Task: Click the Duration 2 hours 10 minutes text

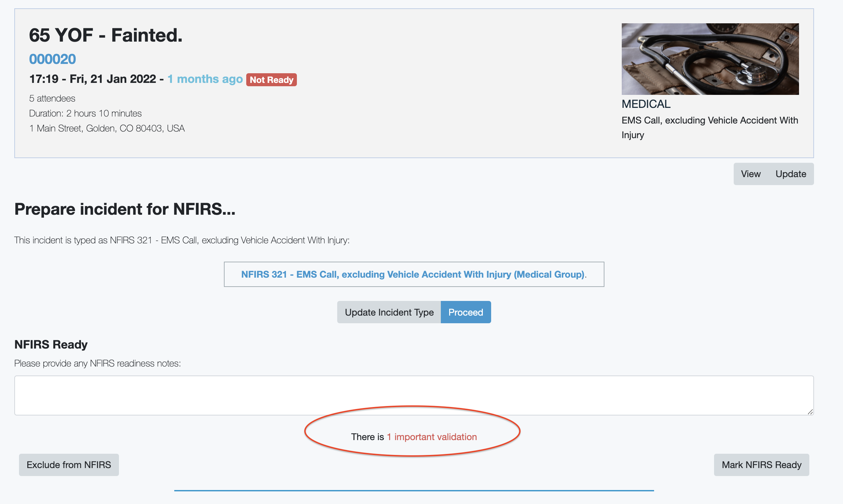Action: click(85, 114)
